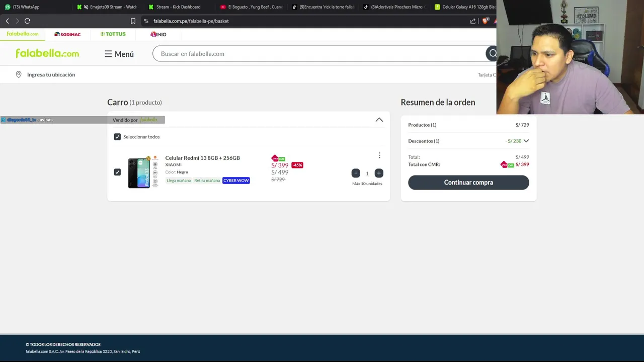Open the Celular Galaxy A16 tab
This screenshot has height=362, width=644.
click(465, 7)
